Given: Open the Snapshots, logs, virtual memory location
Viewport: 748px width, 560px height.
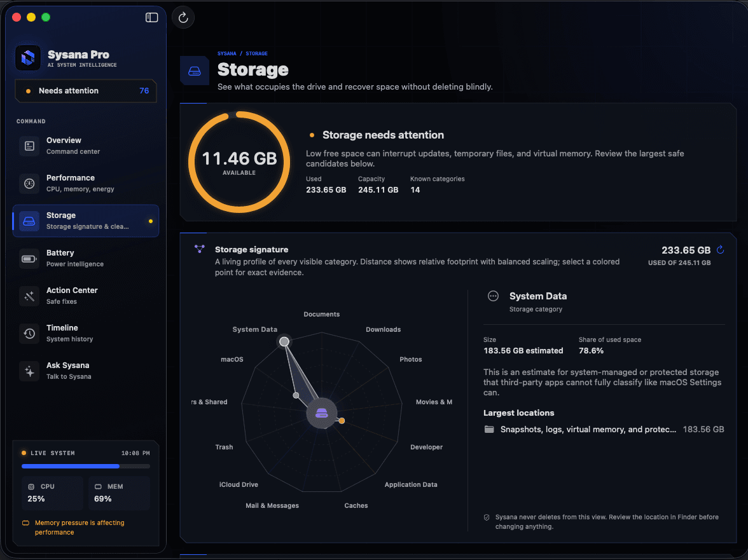Looking at the screenshot, I should click(x=604, y=430).
